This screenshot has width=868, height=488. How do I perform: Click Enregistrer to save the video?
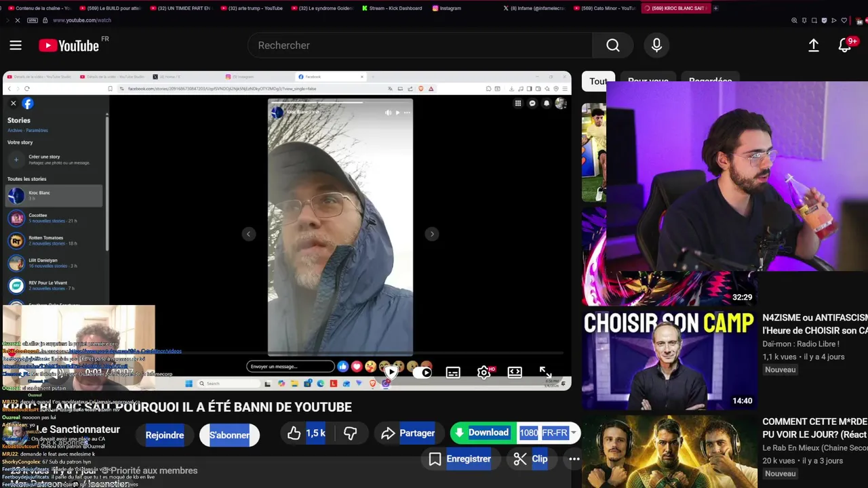pos(460,459)
